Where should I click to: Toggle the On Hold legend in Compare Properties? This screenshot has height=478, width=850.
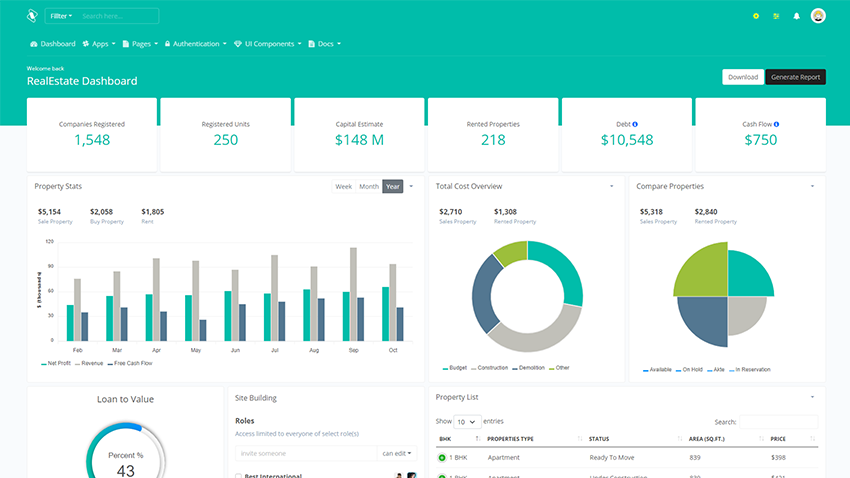[690, 369]
